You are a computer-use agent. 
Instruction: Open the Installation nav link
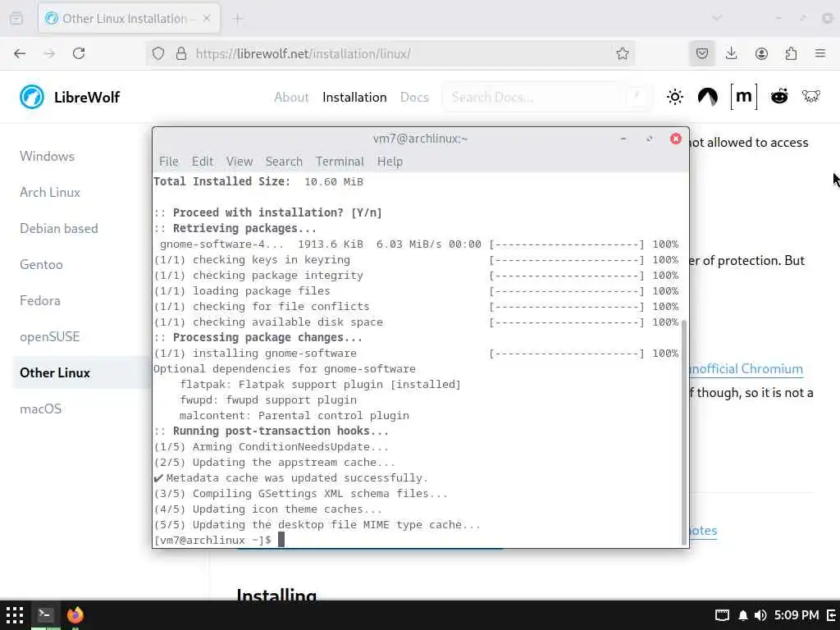tap(354, 97)
